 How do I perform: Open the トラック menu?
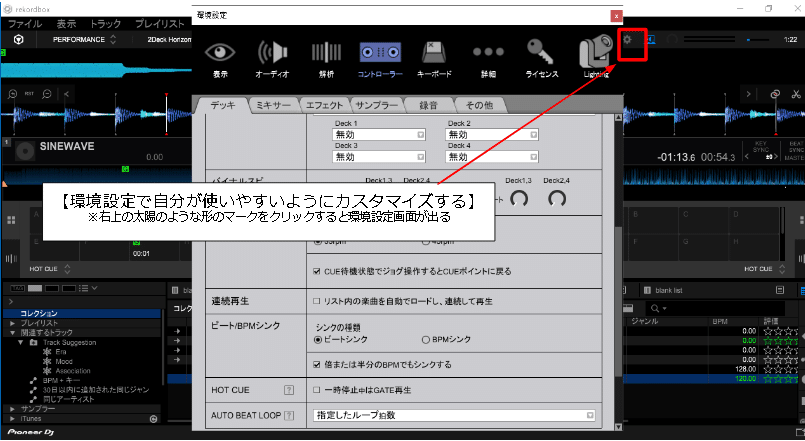pyautogui.click(x=105, y=24)
